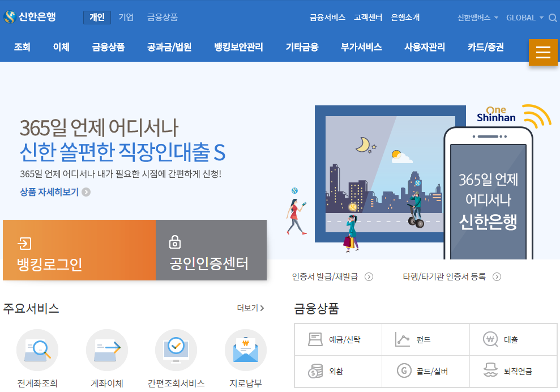Screen dimensions: 560x392
Task: Click the 예금/신탁 text link
Action: (345, 339)
